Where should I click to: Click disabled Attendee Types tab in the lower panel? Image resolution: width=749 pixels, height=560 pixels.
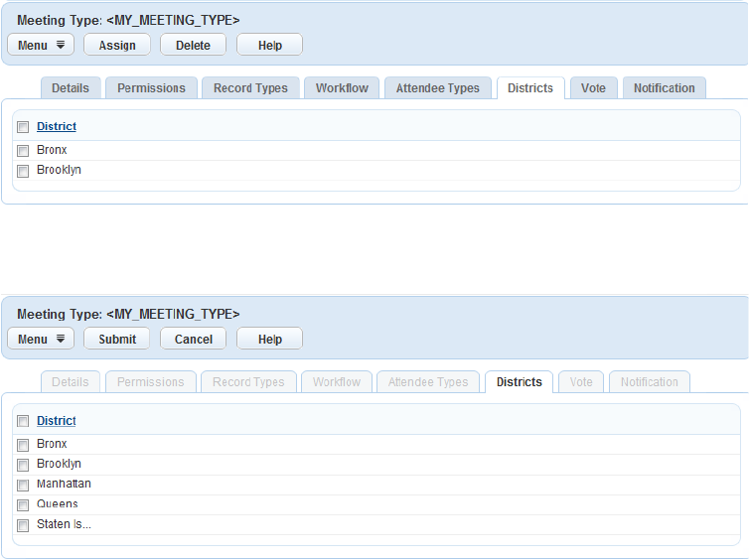pyautogui.click(x=428, y=382)
